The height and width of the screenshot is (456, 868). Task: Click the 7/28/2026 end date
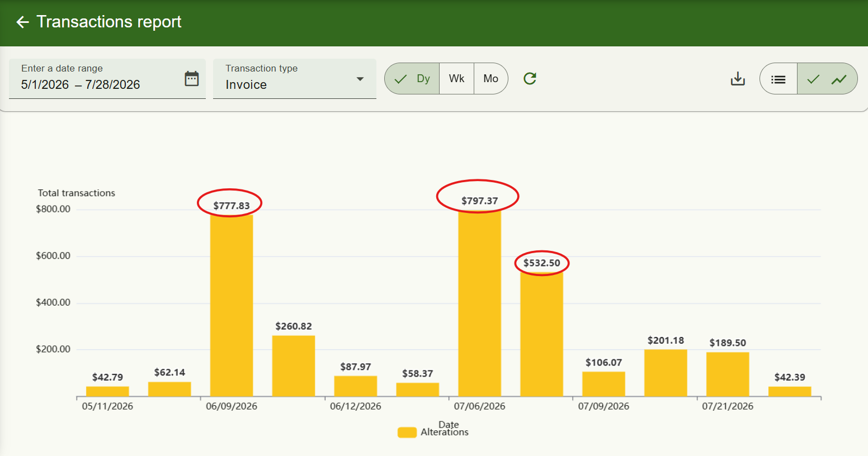click(112, 84)
